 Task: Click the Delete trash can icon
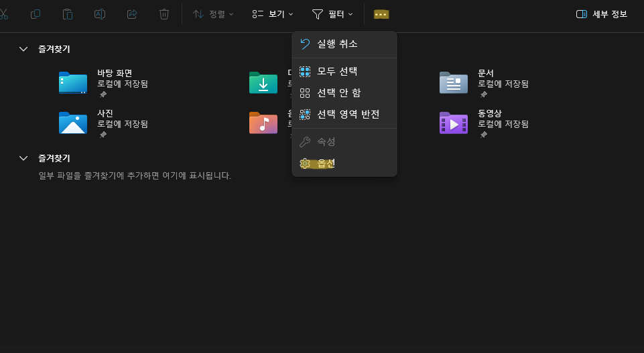click(164, 14)
